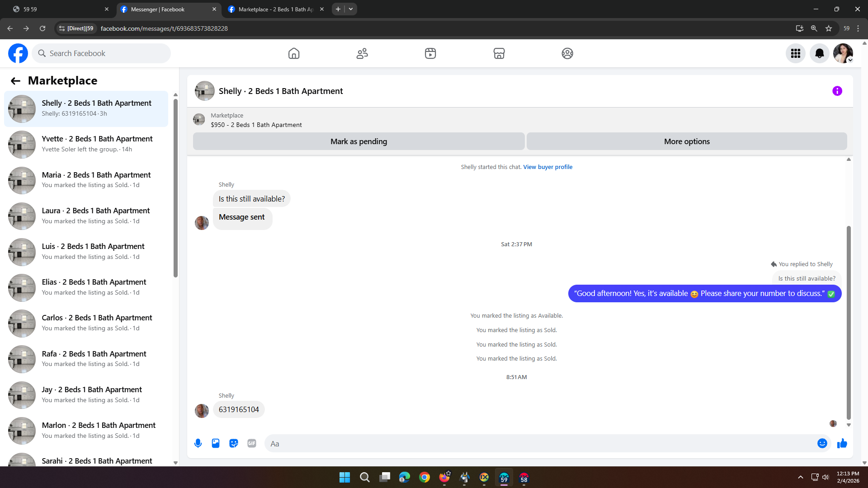This screenshot has height=488, width=868.
Task: Click the View buyer profile link
Action: (x=547, y=167)
